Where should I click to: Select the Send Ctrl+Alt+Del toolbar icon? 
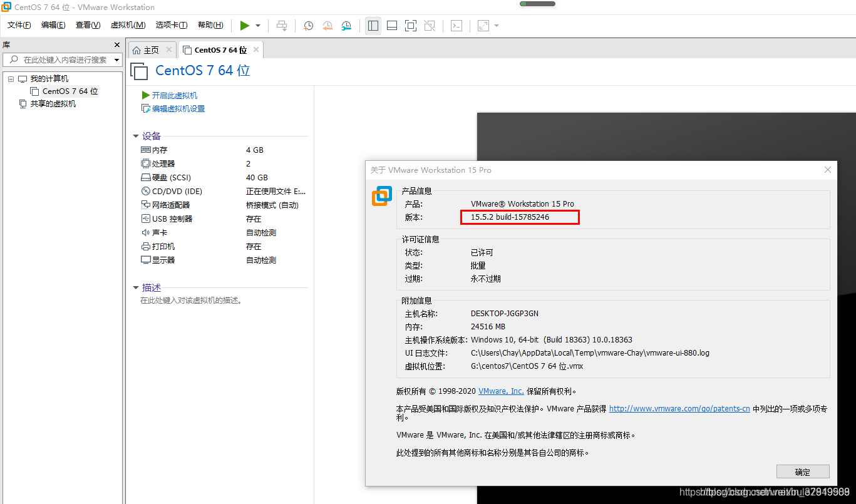coord(282,26)
